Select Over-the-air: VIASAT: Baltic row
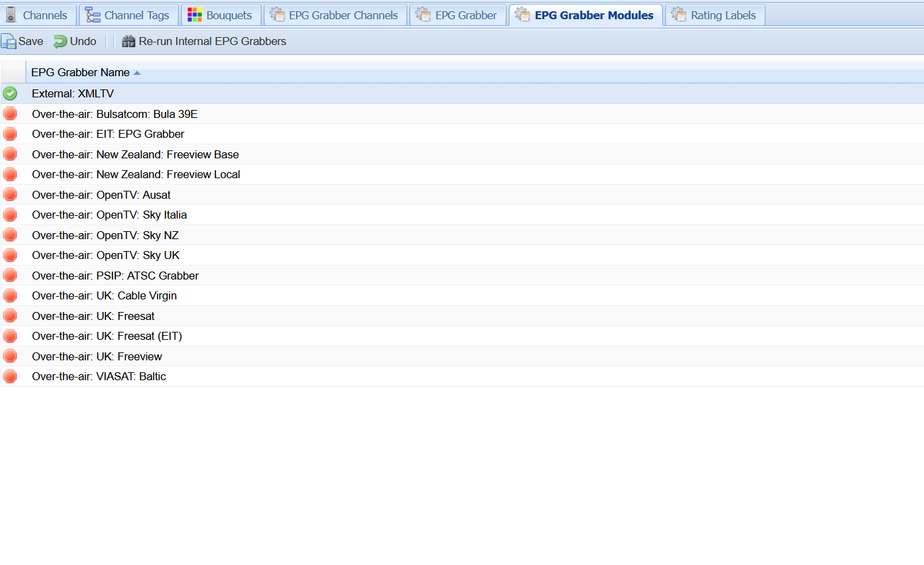Image resolution: width=924 pixels, height=565 pixels. click(462, 376)
